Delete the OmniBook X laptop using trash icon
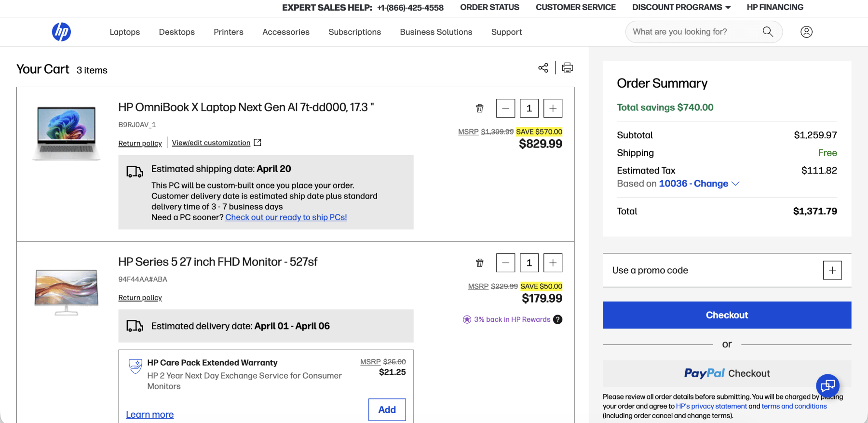 coord(480,108)
